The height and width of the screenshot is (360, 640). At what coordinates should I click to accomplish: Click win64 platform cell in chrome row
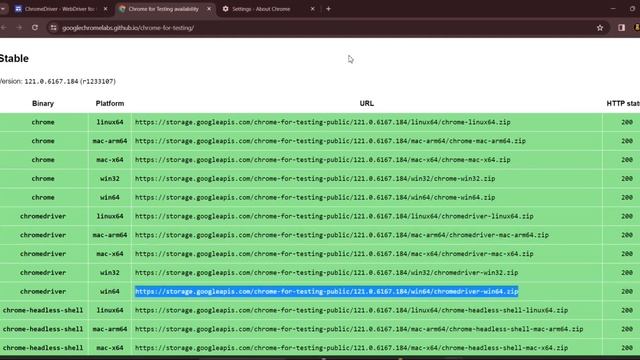(x=110, y=197)
